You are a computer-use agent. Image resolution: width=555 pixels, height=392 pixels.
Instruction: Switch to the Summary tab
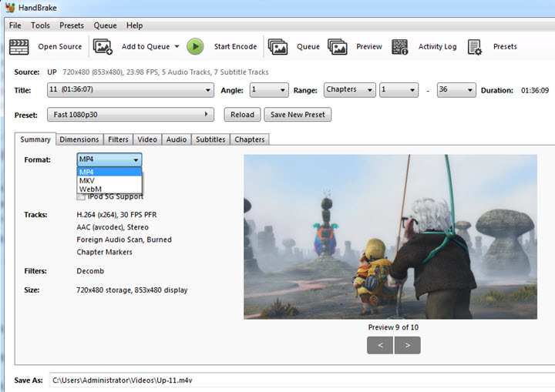tap(35, 139)
